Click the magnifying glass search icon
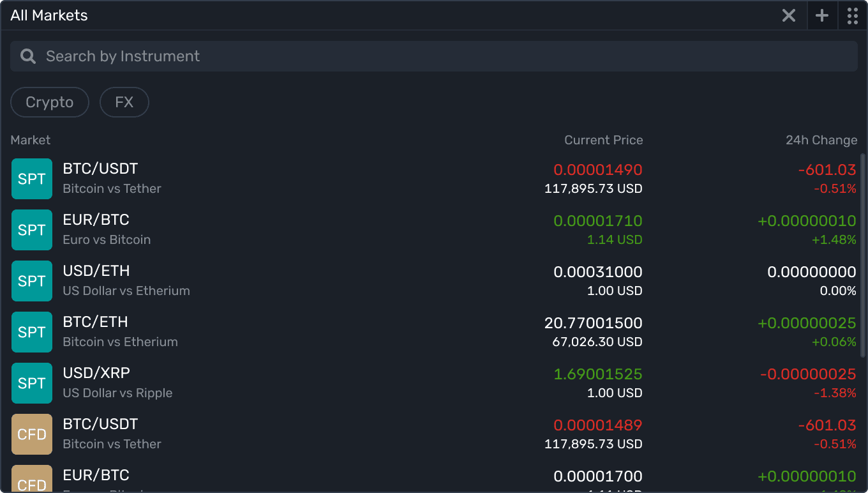 pyautogui.click(x=27, y=56)
